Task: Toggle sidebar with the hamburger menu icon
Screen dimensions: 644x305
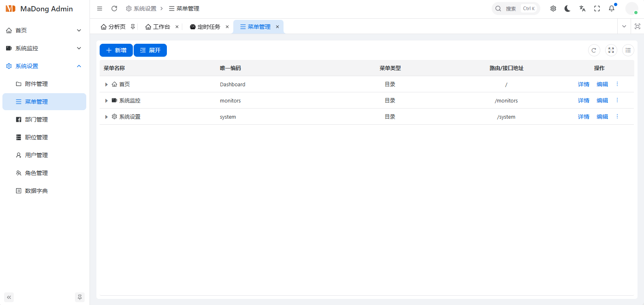Action: 100,9
